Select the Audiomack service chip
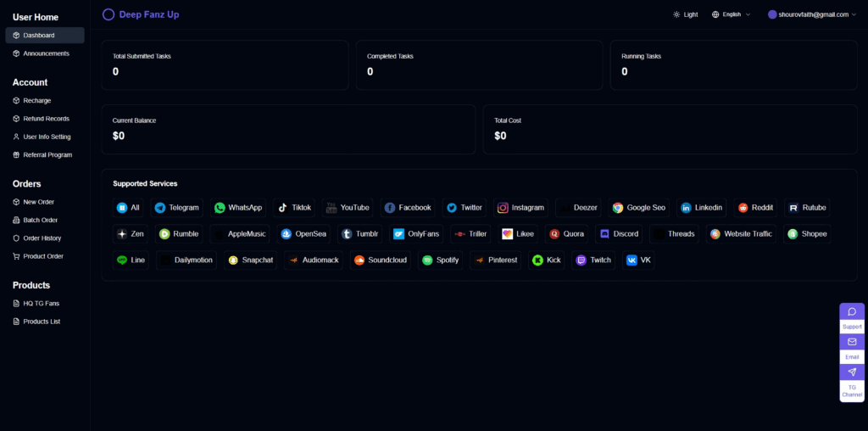The height and width of the screenshot is (431, 868). tap(314, 260)
